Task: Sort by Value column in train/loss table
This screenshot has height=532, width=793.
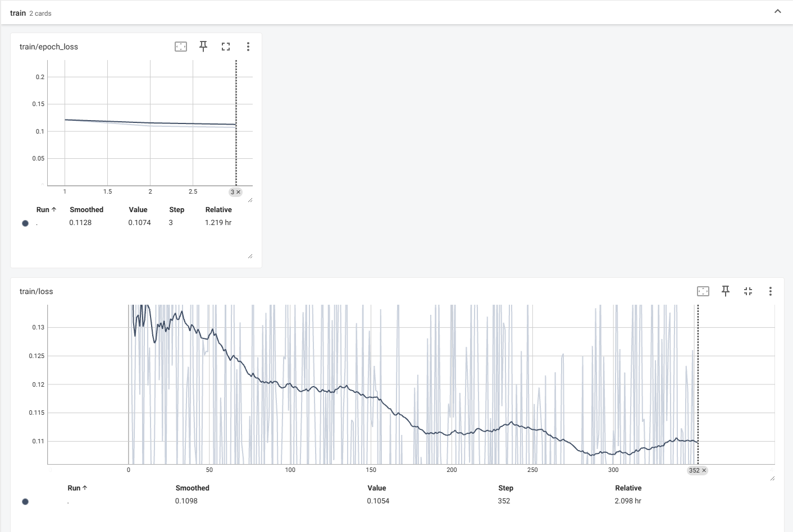Action: click(x=377, y=488)
